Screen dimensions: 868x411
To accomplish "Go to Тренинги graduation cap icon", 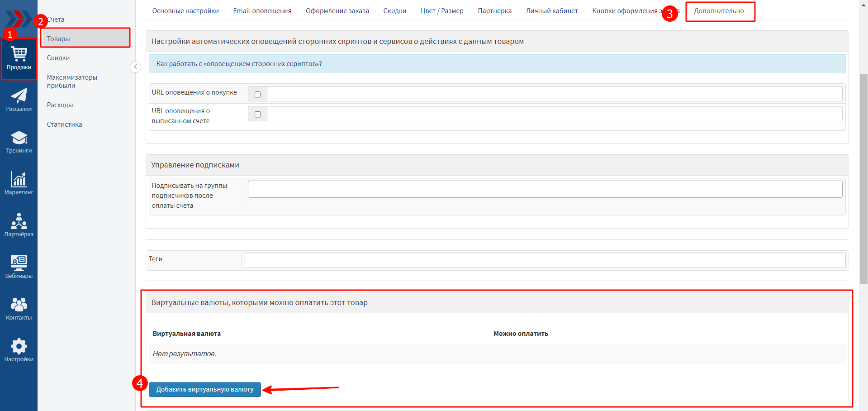I will [19, 142].
